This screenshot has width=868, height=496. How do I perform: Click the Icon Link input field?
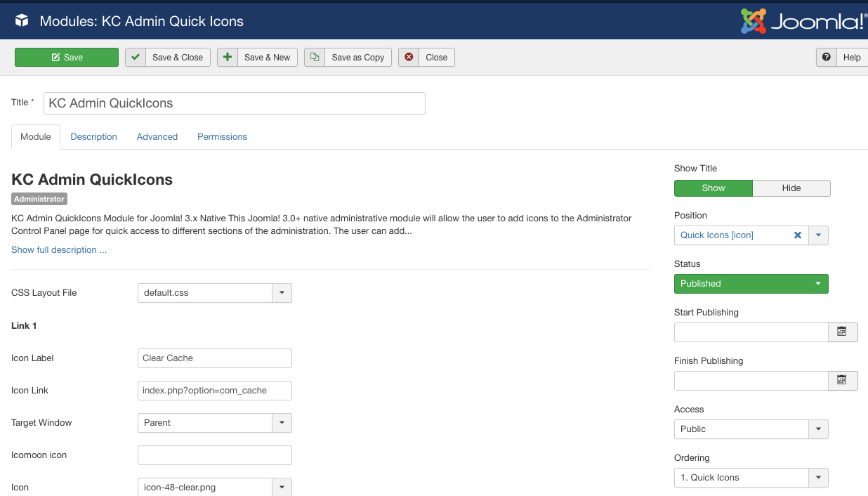click(x=215, y=391)
